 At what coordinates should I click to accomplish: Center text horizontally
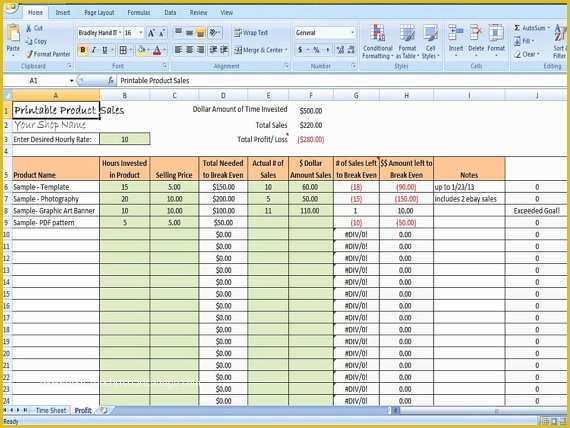pyautogui.click(x=189, y=50)
